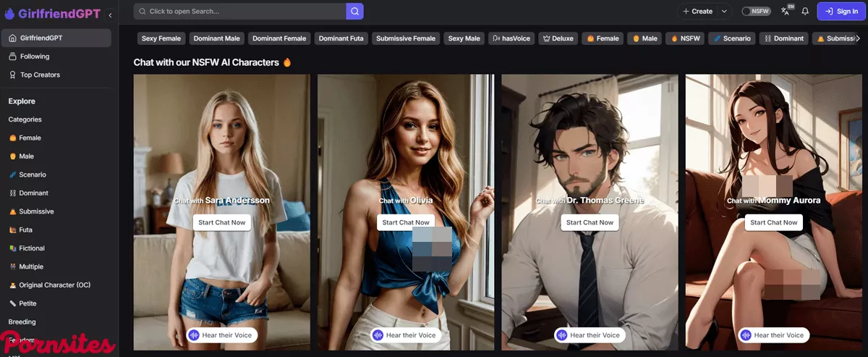Collapse the sidebar with the chevron
The width and height of the screenshot is (868, 357).
coord(110,14)
